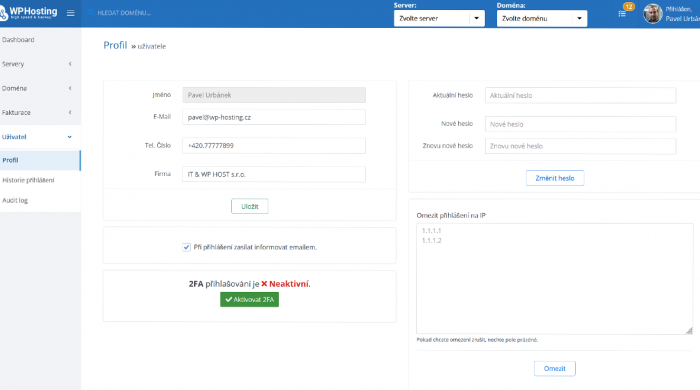The height and width of the screenshot is (390, 700).
Task: Click the Profil page heading
Action: [x=115, y=45]
